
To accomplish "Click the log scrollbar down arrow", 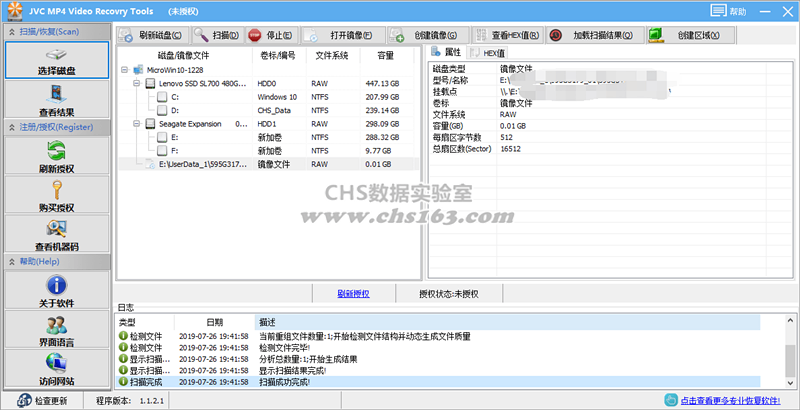I will (790, 382).
